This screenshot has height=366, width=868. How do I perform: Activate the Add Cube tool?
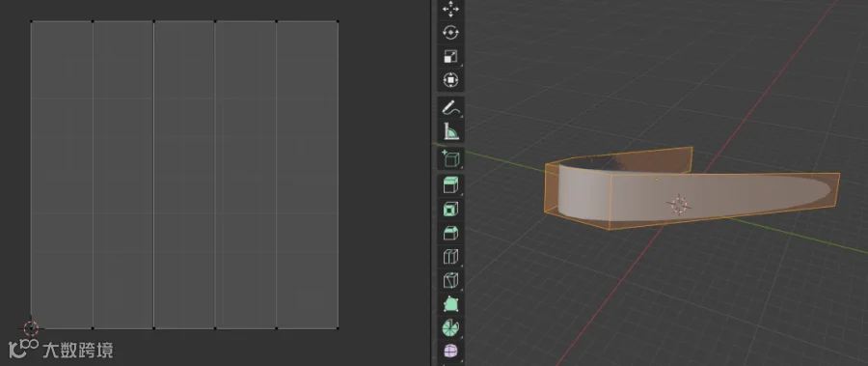[450, 158]
